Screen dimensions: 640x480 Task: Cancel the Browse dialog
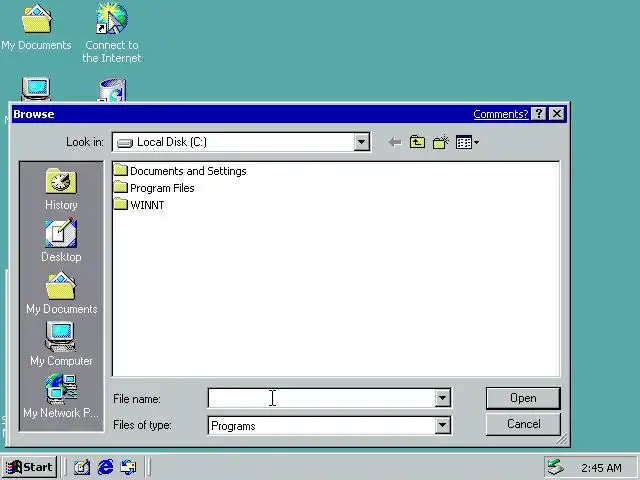[x=523, y=424]
